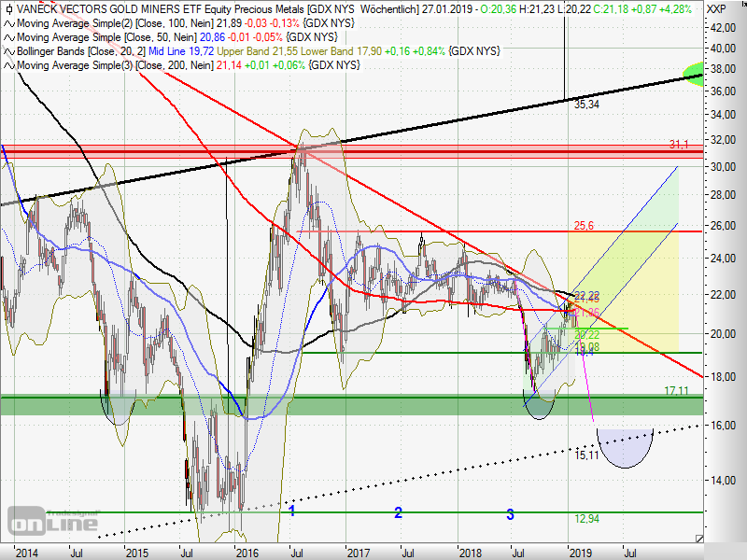Click the 14,00 price axis label
Screen dimensions: 747x560
click(x=723, y=481)
